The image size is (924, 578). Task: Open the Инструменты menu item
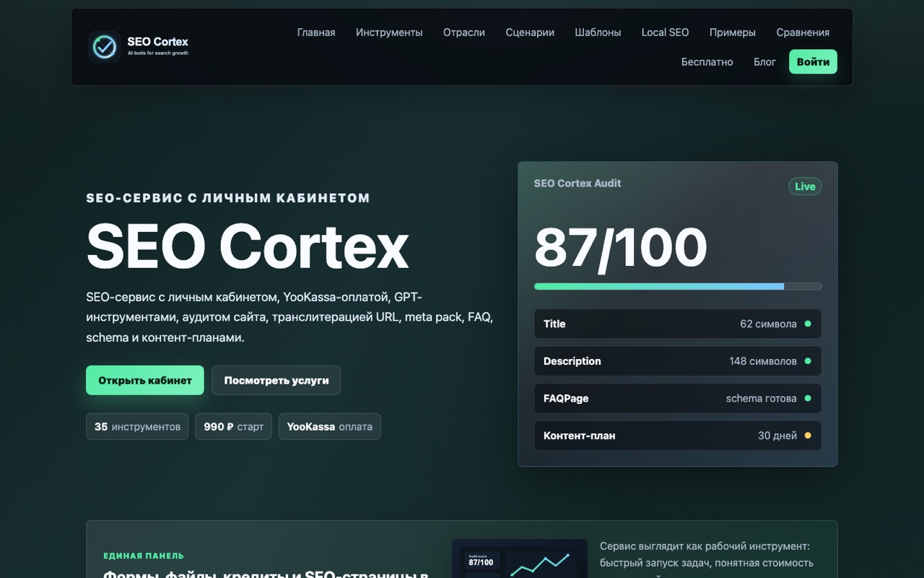click(389, 33)
